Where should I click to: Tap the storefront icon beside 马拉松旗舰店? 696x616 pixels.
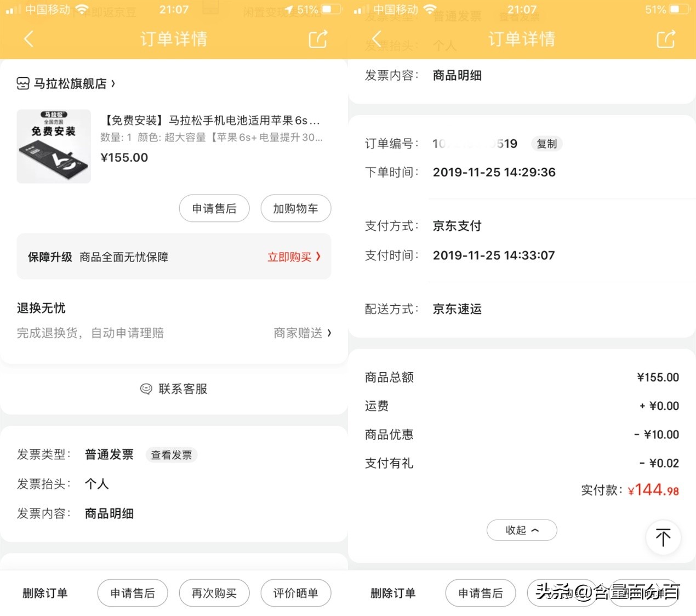click(22, 83)
